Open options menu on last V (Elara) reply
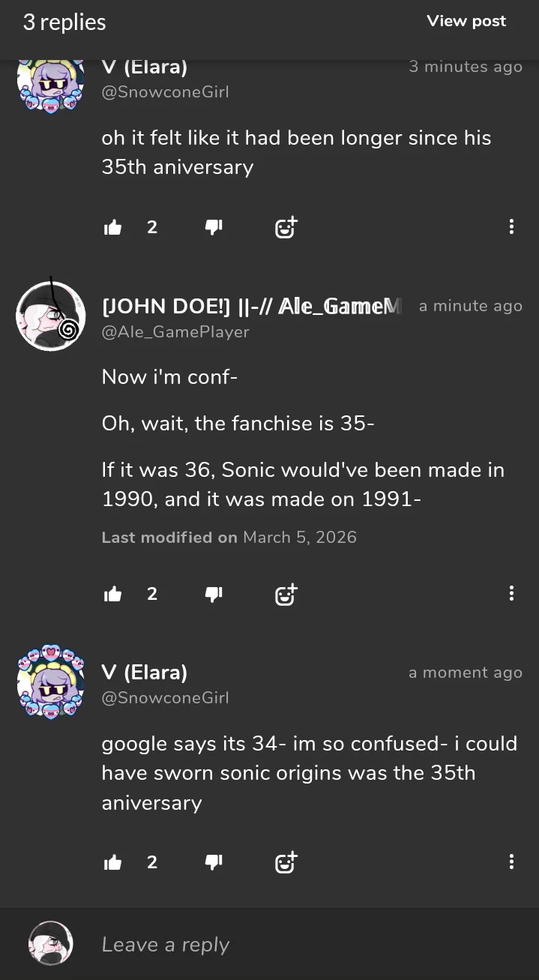The width and height of the screenshot is (539, 980). [511, 862]
